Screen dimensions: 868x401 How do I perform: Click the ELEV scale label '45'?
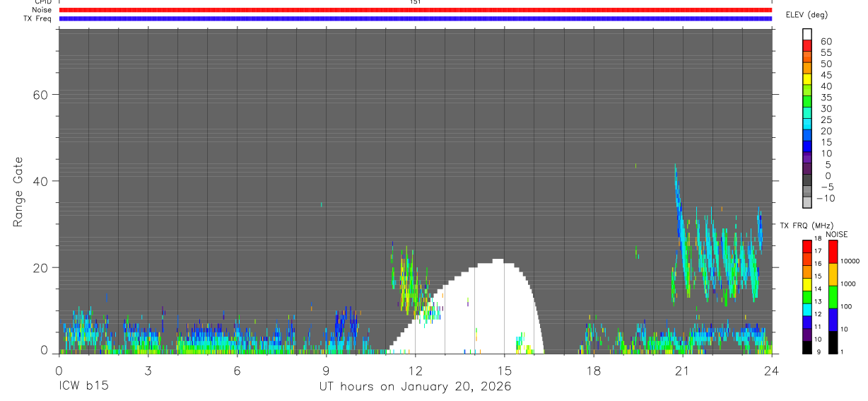826,75
